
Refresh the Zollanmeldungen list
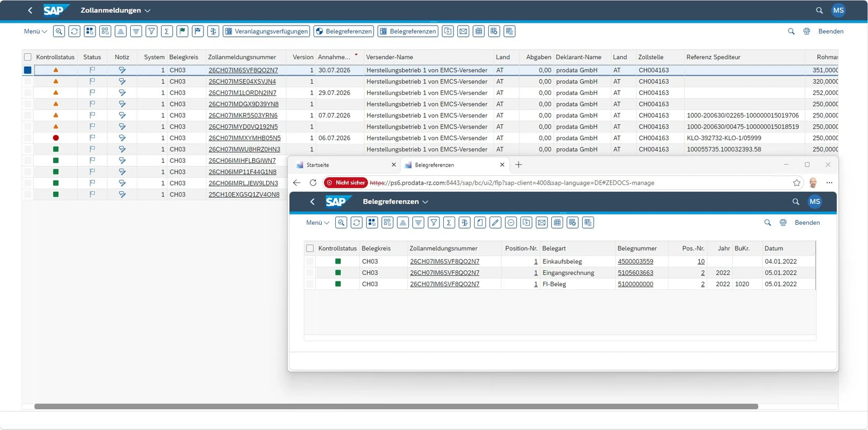point(74,31)
